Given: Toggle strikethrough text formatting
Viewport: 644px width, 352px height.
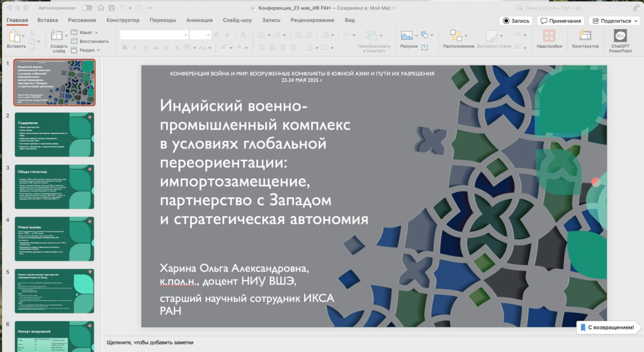Looking at the screenshot, I should coord(156,48).
